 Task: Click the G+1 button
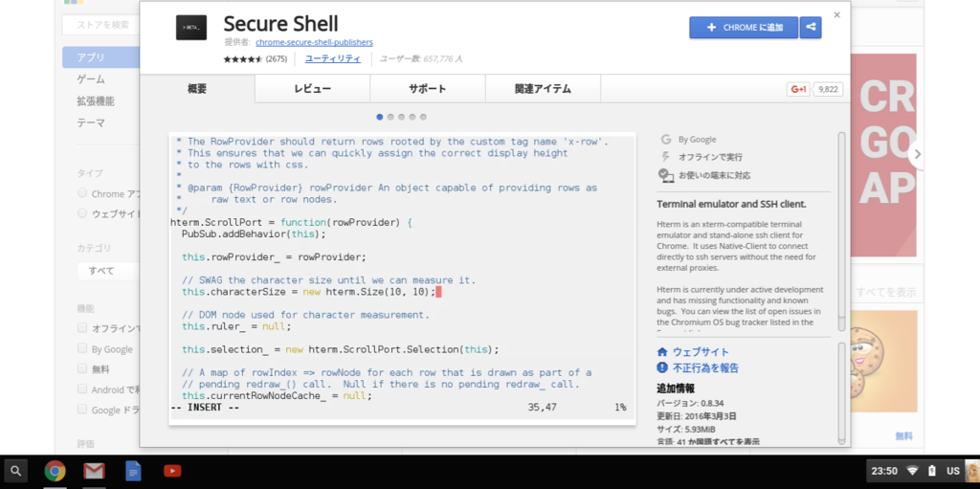(x=799, y=89)
